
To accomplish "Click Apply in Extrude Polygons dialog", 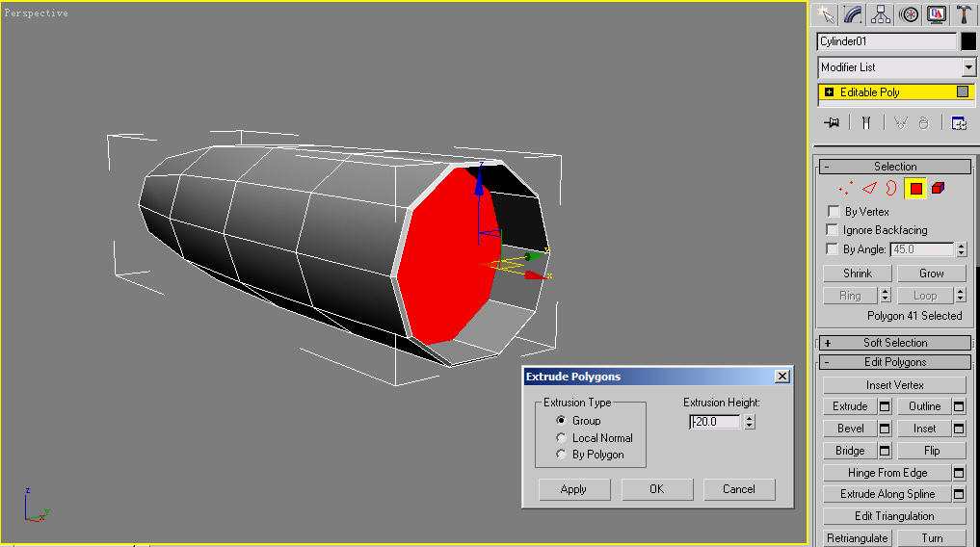I will point(573,489).
